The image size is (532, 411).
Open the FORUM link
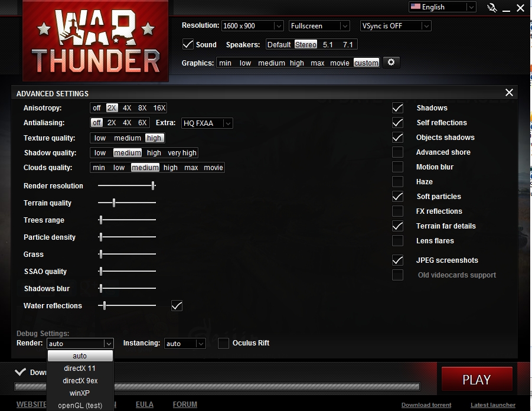185,405
